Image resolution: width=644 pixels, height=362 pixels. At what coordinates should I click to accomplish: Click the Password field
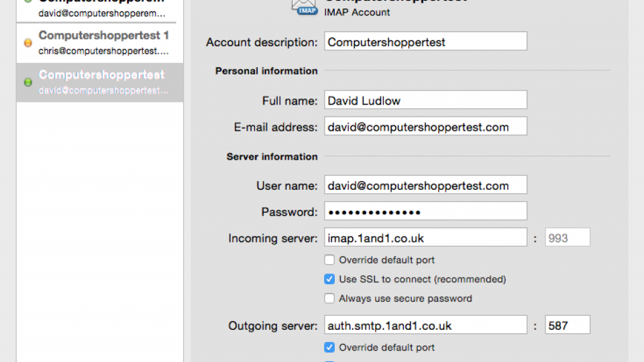pyautogui.click(x=425, y=211)
